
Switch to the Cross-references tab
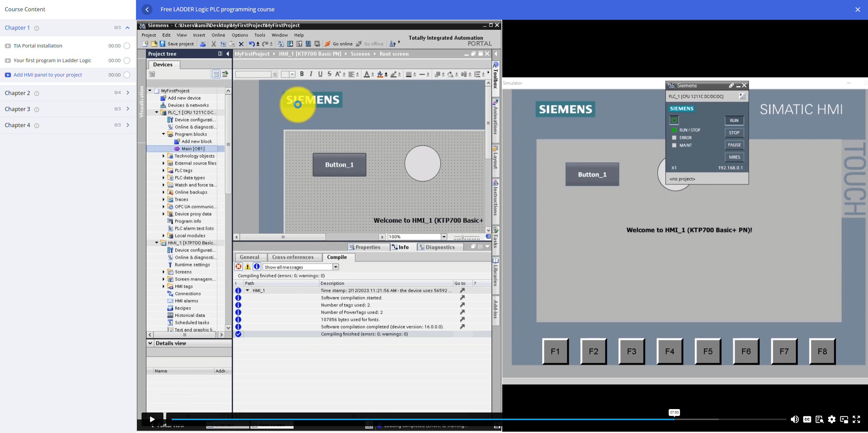click(x=294, y=257)
